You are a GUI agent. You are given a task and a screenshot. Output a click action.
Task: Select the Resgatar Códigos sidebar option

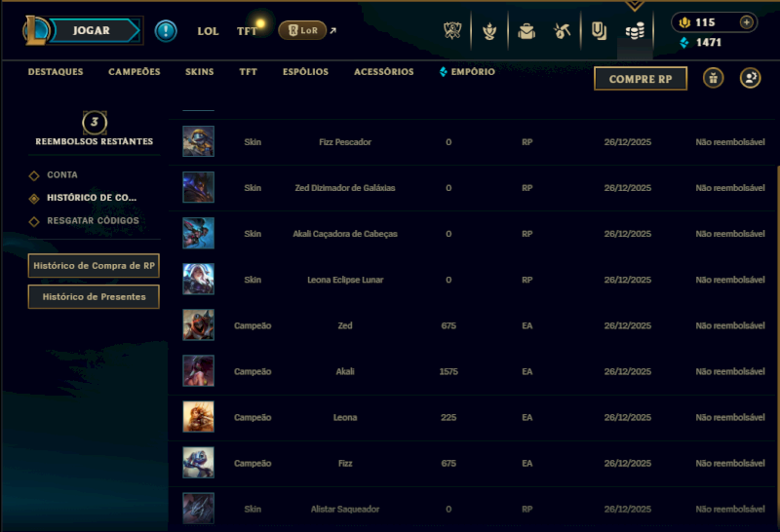coord(93,221)
